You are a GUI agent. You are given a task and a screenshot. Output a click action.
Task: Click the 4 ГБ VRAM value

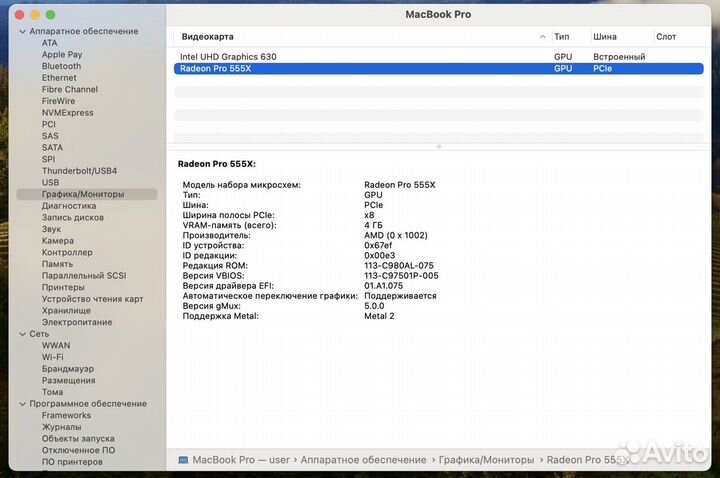pyautogui.click(x=373, y=225)
